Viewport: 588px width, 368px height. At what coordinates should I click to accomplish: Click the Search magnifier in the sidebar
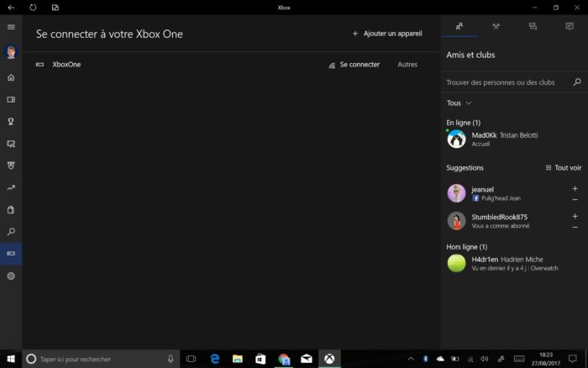pyautogui.click(x=11, y=231)
